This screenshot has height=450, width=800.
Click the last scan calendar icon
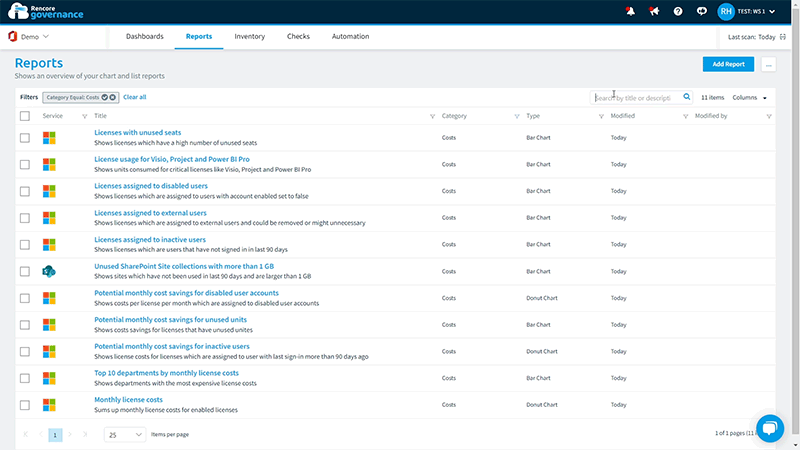[x=783, y=37]
